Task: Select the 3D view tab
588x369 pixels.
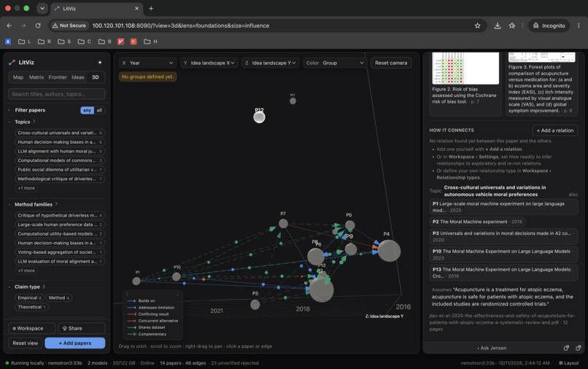Action: [x=96, y=77]
